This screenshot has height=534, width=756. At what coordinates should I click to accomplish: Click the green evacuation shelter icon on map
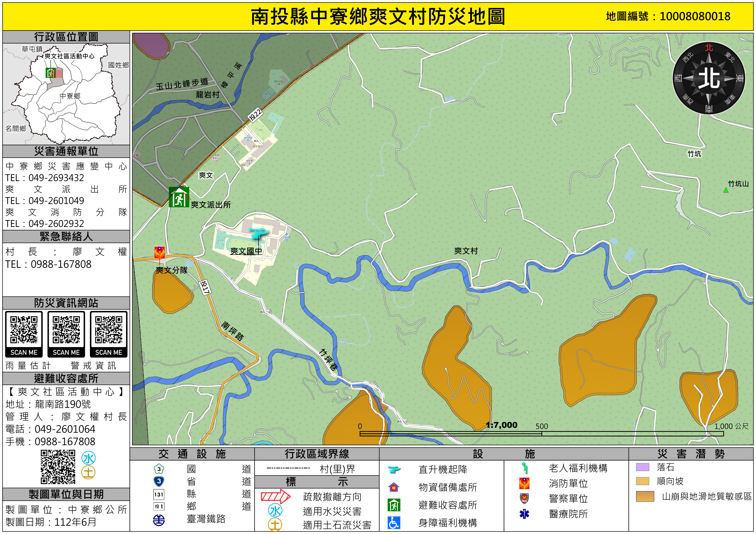tap(179, 197)
